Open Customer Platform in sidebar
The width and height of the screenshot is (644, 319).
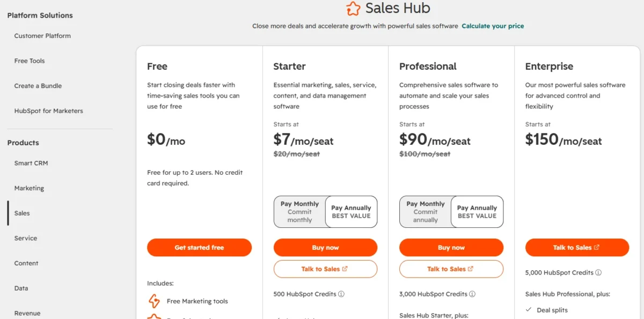click(42, 36)
